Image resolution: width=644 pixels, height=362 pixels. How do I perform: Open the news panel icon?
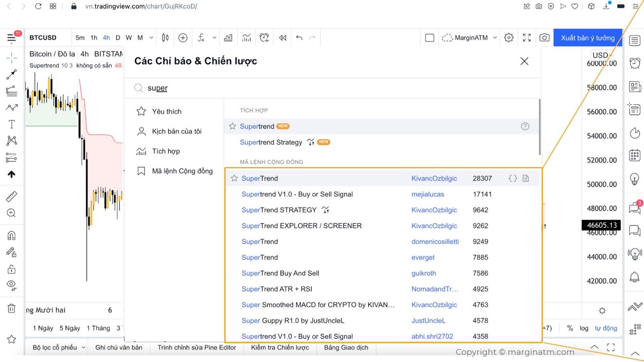(x=635, y=86)
